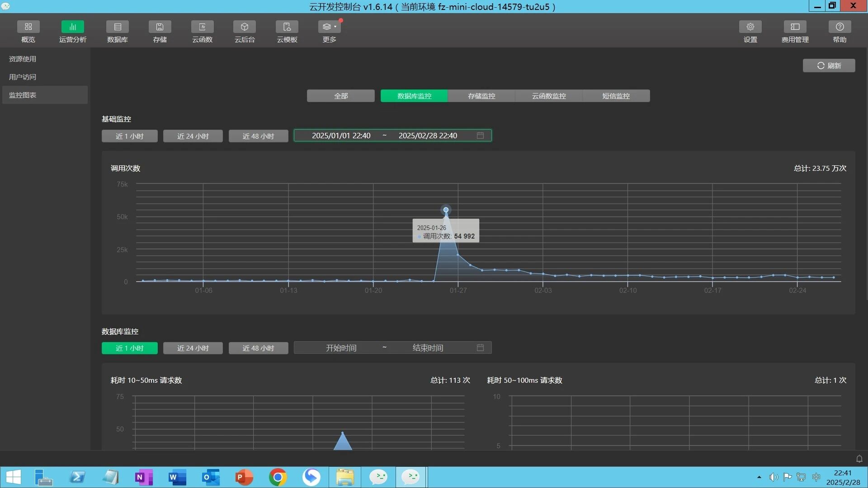The image size is (868, 488).
Task: Open calendar picker in 数据库监控 time range
Action: point(480,347)
